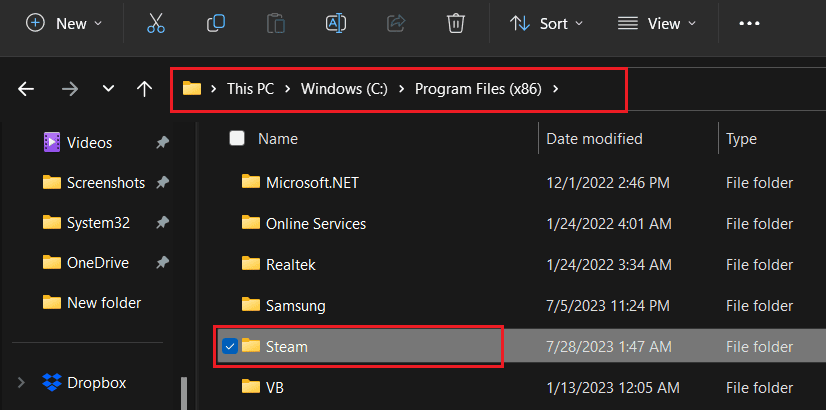Click the VB folder icon

coord(251,387)
